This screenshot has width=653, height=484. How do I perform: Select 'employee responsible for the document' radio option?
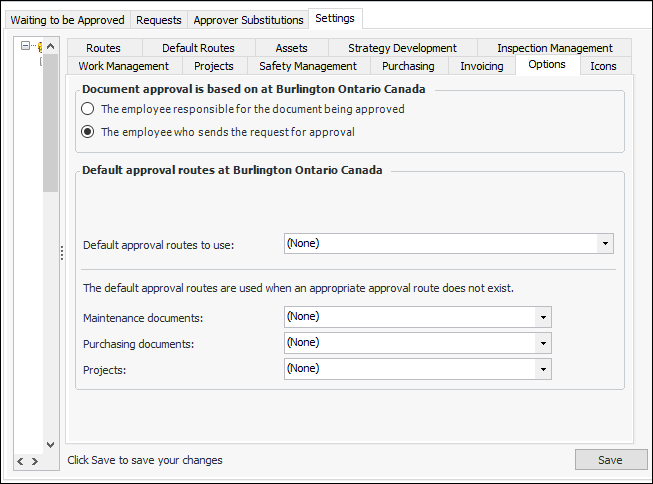(x=88, y=109)
